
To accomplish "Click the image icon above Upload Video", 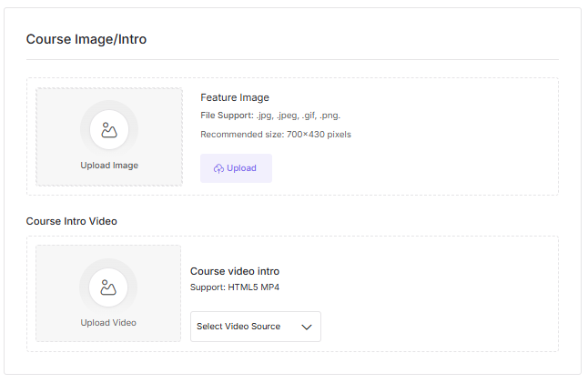I will pyautogui.click(x=108, y=287).
